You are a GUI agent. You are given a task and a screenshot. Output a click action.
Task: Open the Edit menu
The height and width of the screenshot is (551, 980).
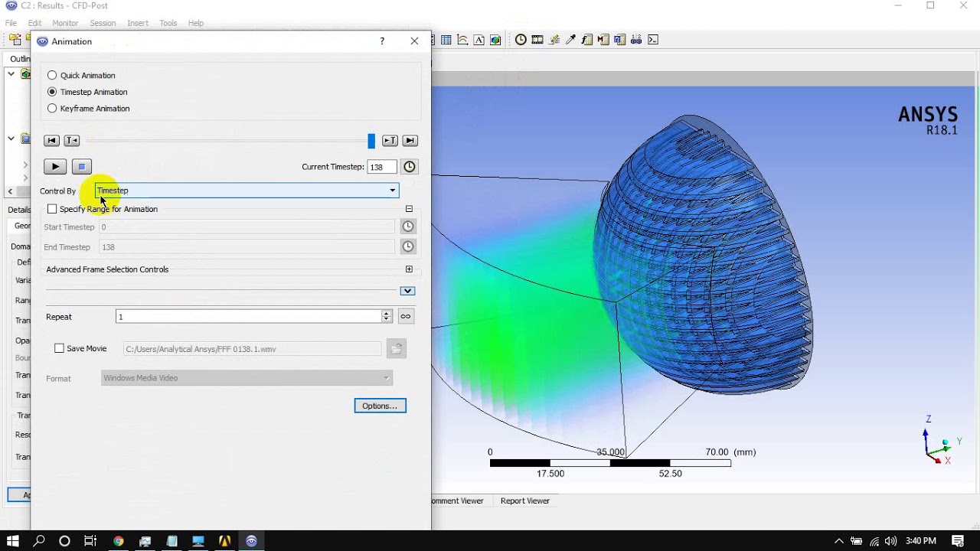coord(34,23)
